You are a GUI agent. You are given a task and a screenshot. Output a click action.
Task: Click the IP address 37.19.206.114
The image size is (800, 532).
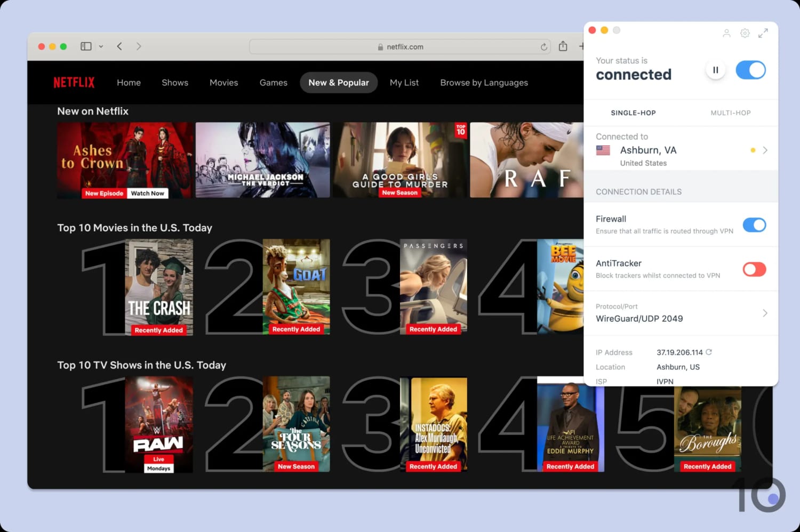click(x=679, y=352)
